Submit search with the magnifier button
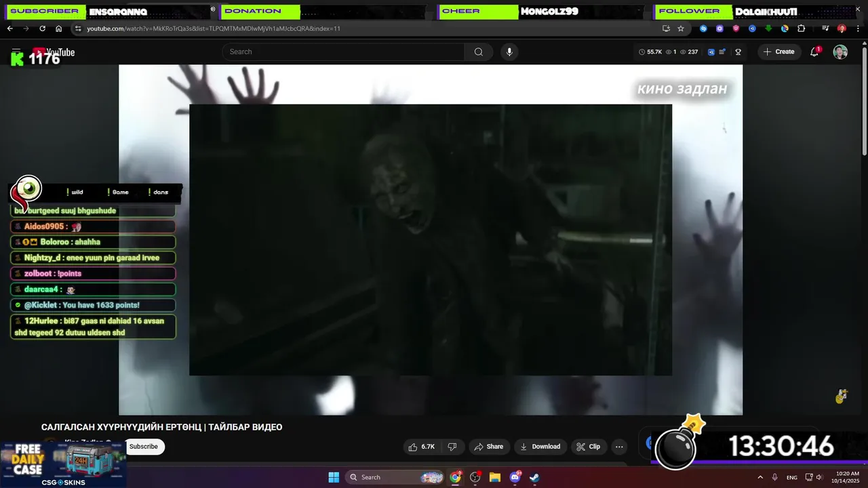The image size is (868, 488). (479, 52)
